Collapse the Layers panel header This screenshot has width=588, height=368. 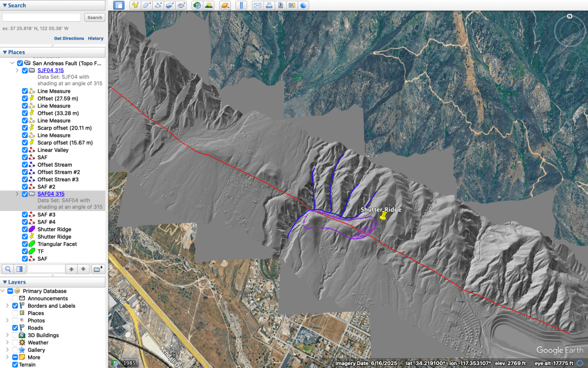(x=5, y=282)
